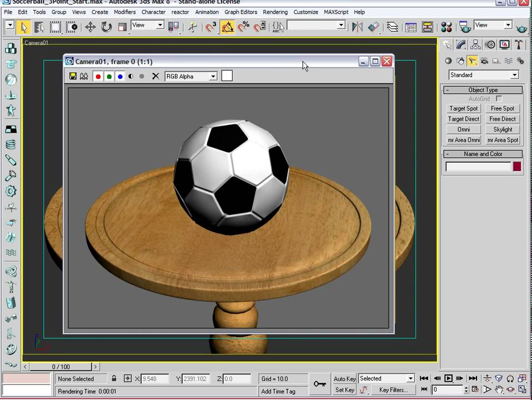
Task: Toggle the green channel in render window
Action: tap(109, 77)
